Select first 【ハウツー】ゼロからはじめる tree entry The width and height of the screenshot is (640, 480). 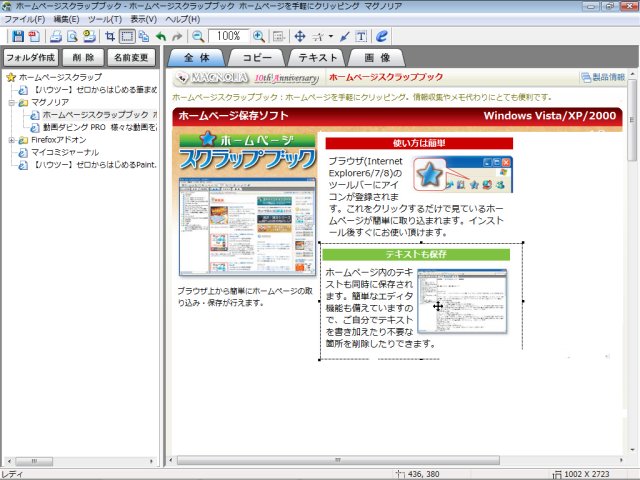click(x=95, y=90)
